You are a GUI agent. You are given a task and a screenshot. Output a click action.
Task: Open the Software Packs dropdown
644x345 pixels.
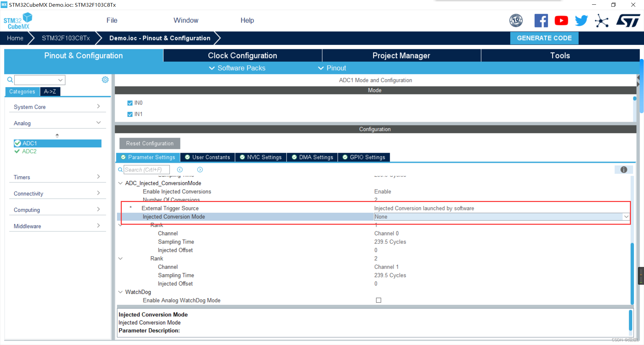click(237, 68)
